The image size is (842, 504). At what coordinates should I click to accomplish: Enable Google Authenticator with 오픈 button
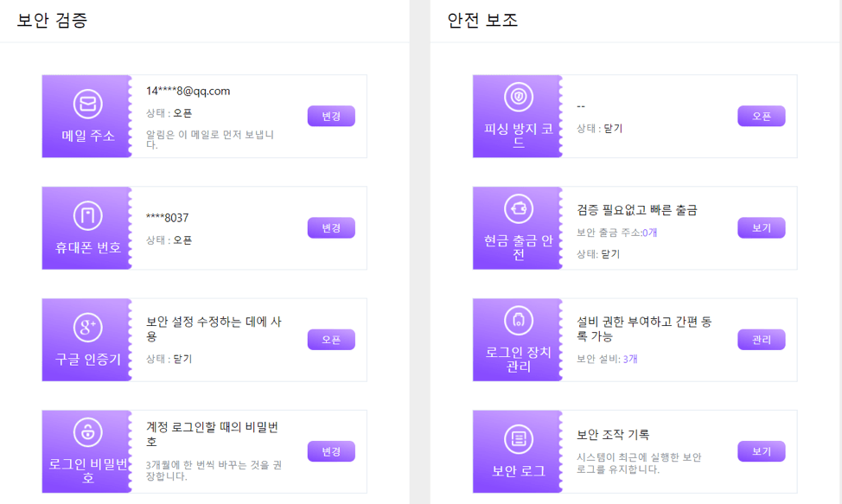(x=331, y=340)
